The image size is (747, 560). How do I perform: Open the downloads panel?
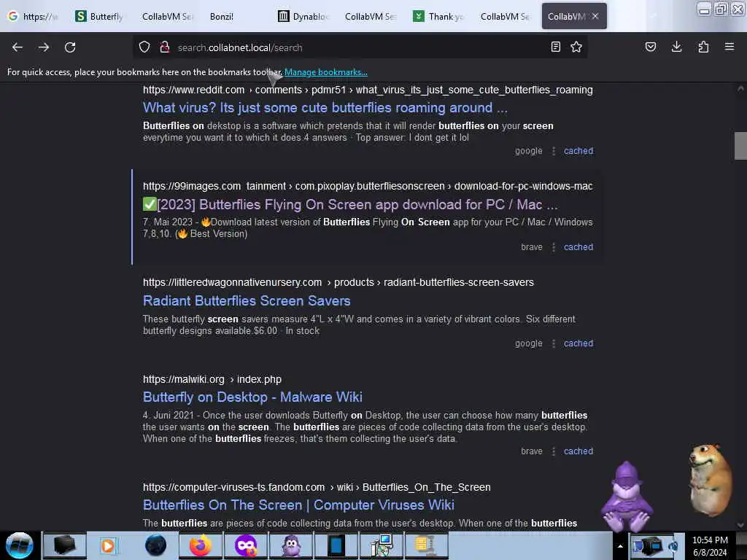point(676,47)
